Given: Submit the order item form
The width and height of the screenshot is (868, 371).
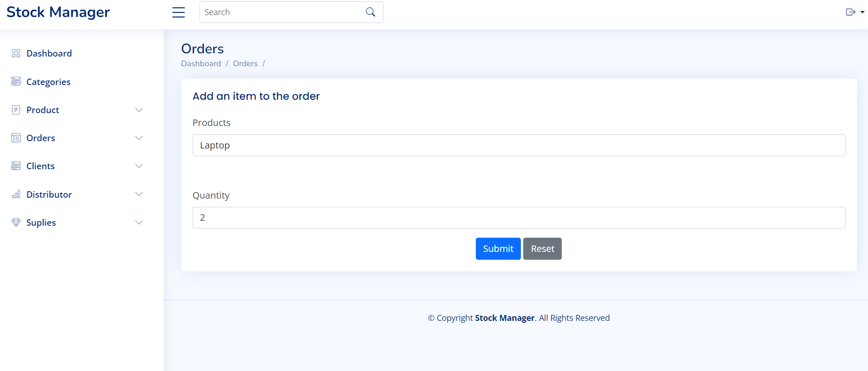Looking at the screenshot, I should pyautogui.click(x=498, y=249).
